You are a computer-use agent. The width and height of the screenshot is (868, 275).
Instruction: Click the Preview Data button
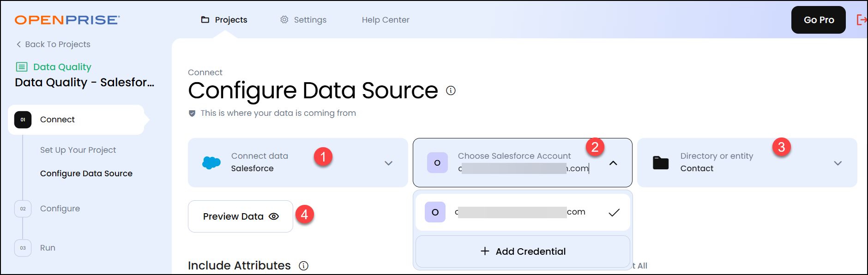[x=241, y=216]
